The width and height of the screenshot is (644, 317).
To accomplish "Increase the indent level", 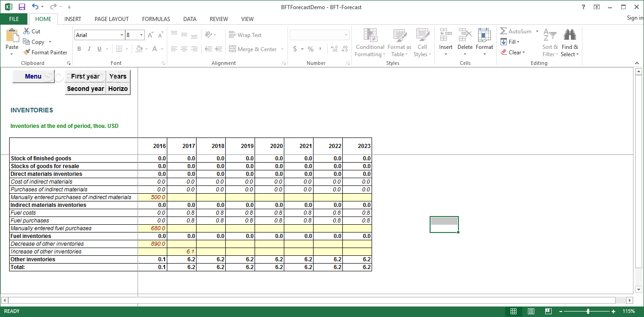I will (218, 49).
